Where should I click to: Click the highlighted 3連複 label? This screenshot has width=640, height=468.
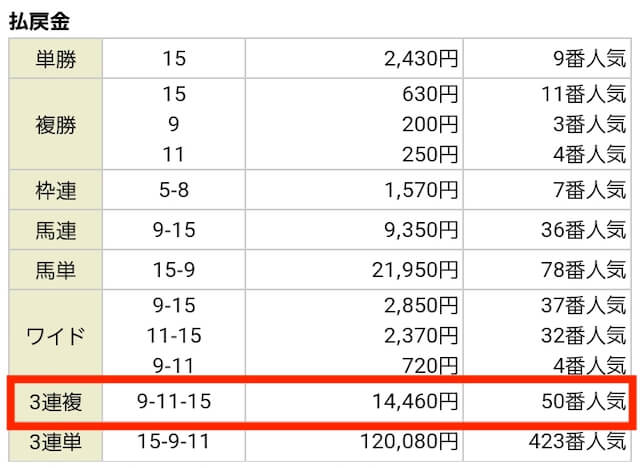(56, 401)
